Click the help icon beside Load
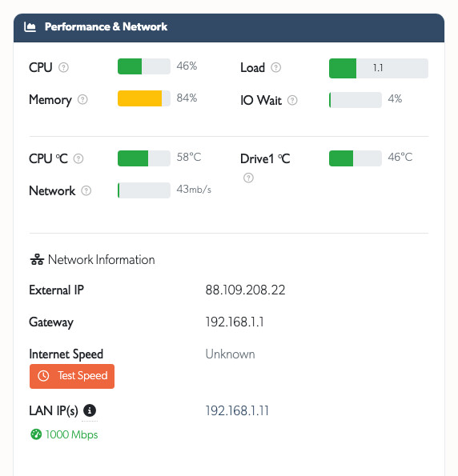458x476 pixels. coord(276,67)
